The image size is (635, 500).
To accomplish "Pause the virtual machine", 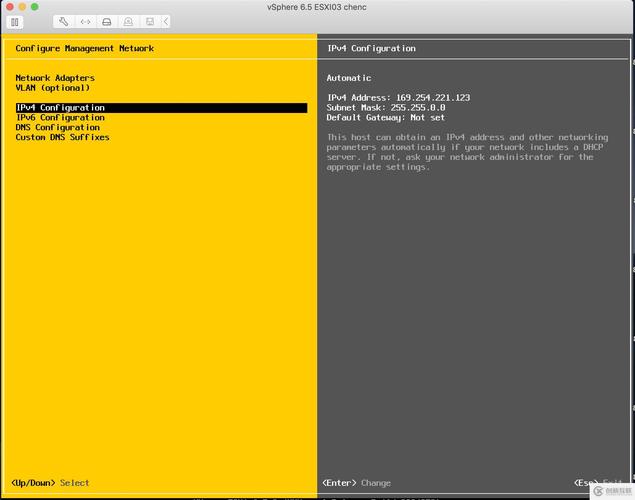I will (15, 21).
